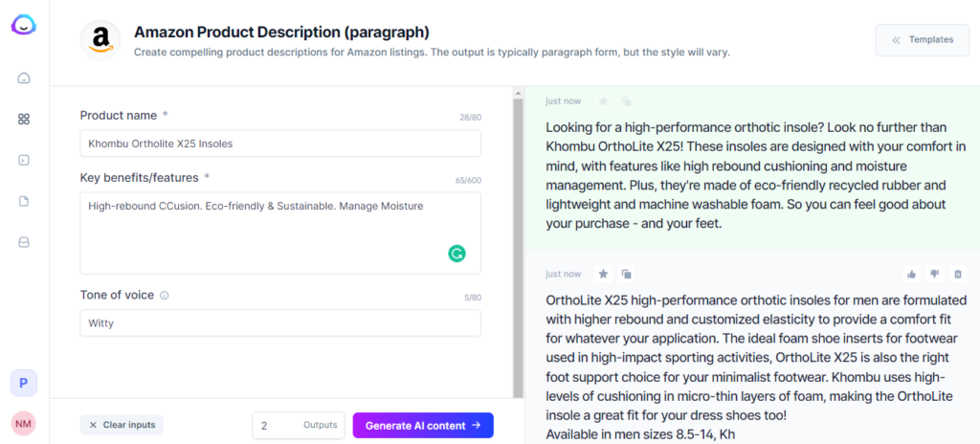Click the 5/80 character counter

click(x=473, y=298)
